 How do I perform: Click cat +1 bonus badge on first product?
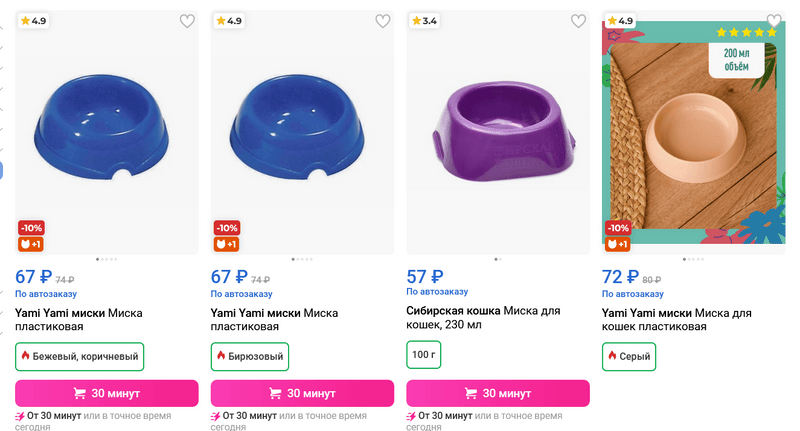pos(30,244)
